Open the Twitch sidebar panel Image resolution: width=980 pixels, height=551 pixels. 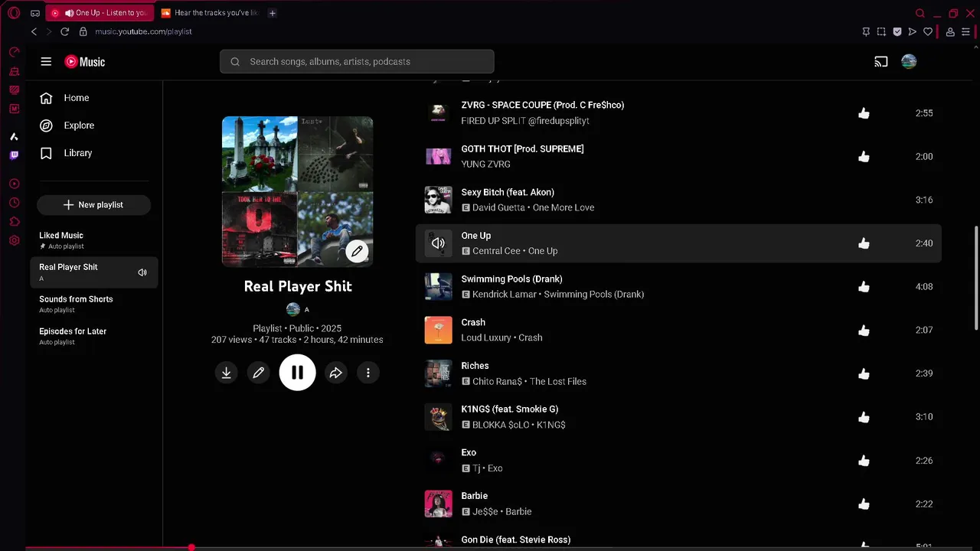pos(14,155)
